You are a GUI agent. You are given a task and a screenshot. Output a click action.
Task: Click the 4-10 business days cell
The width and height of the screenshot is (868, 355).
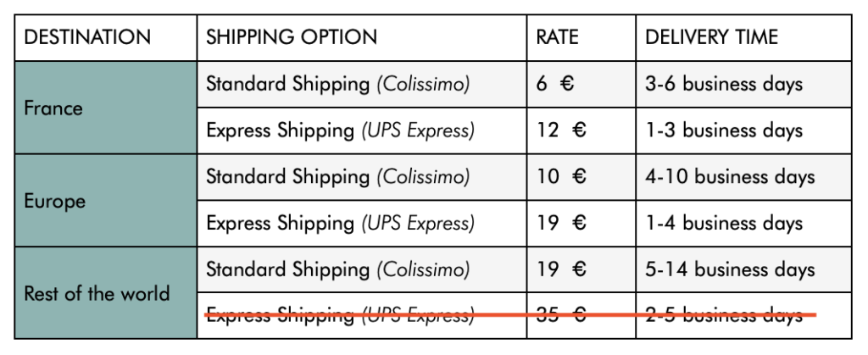[x=743, y=177]
